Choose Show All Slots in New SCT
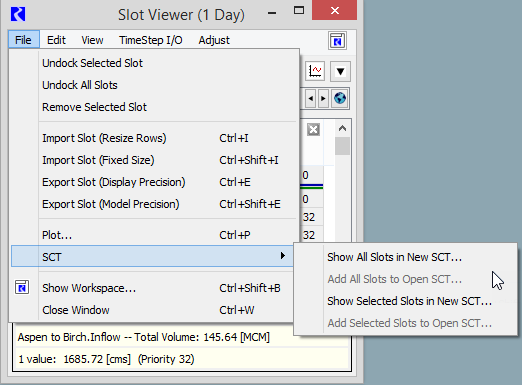Image resolution: width=522 pixels, height=385 pixels. pos(394,257)
